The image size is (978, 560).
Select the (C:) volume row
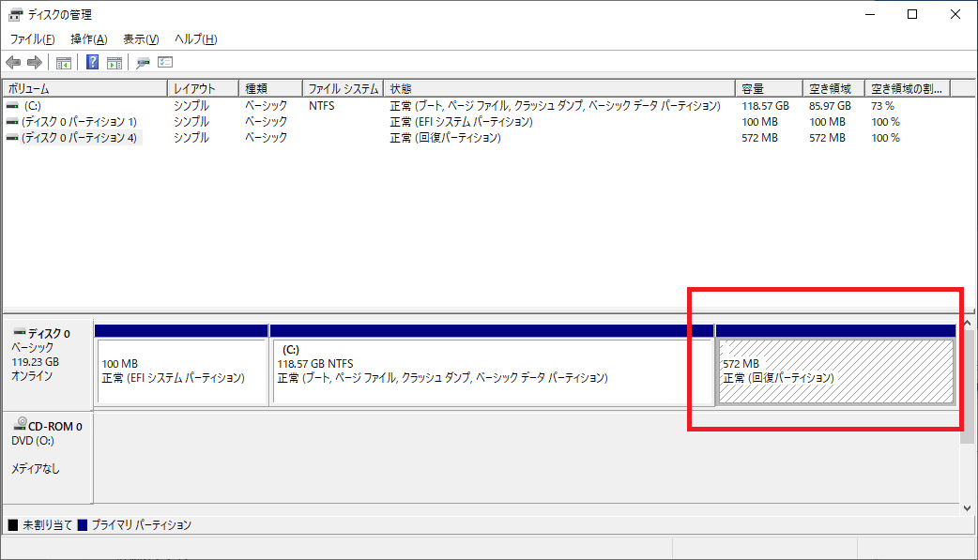click(477, 106)
